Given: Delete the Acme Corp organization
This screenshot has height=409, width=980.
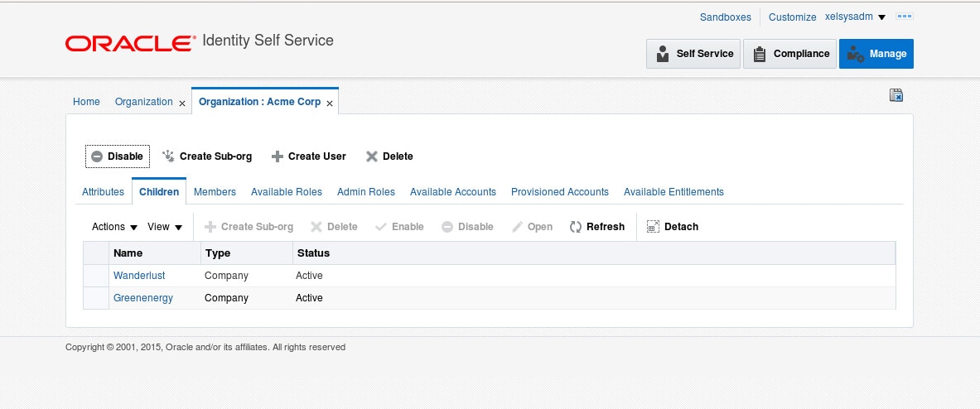Looking at the screenshot, I should point(389,156).
